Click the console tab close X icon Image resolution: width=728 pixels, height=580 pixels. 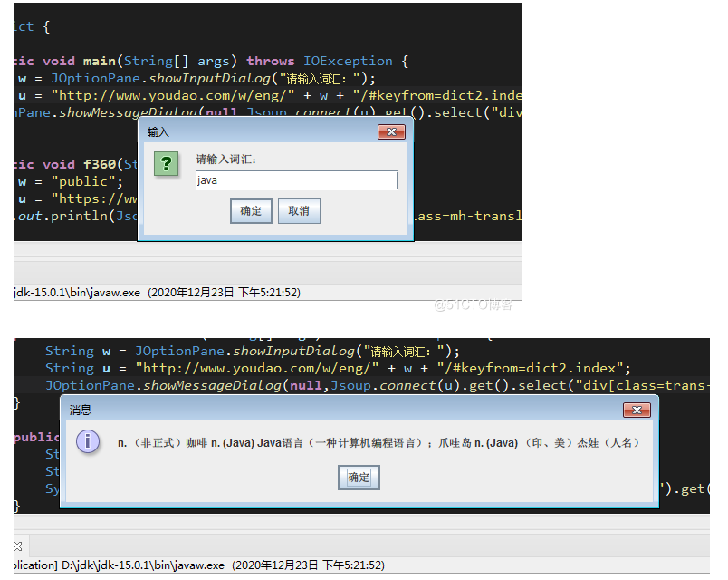[x=18, y=546]
